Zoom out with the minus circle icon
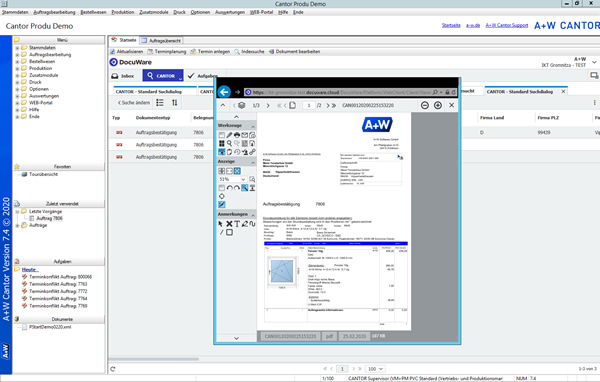The width and height of the screenshot is (600, 382). click(424, 105)
